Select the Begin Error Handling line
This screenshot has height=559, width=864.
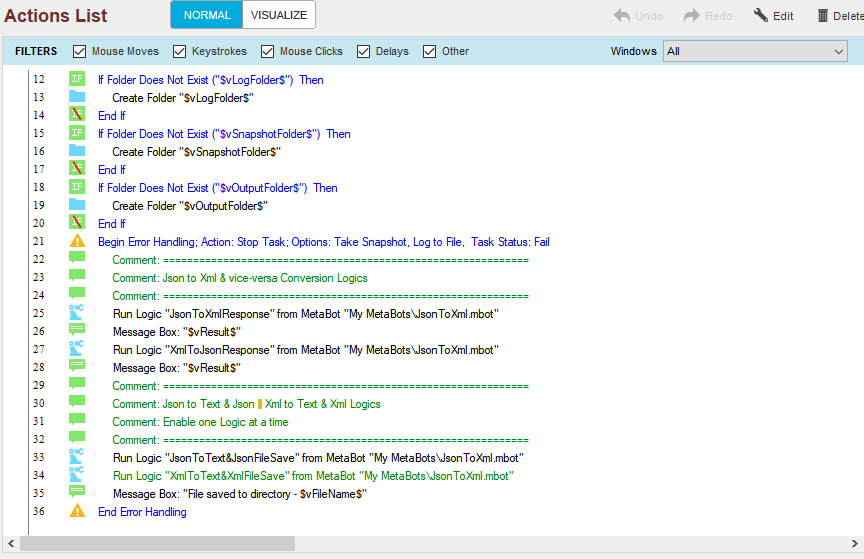click(323, 242)
